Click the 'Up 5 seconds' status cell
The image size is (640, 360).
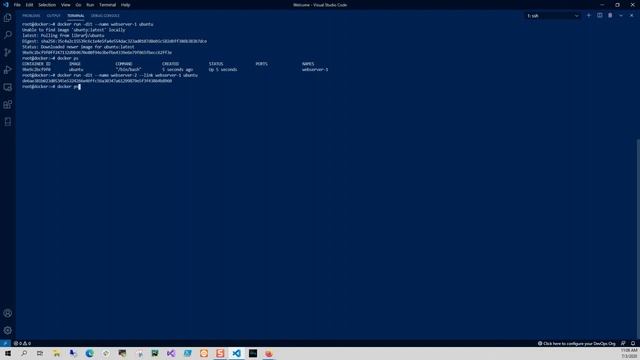223,69
